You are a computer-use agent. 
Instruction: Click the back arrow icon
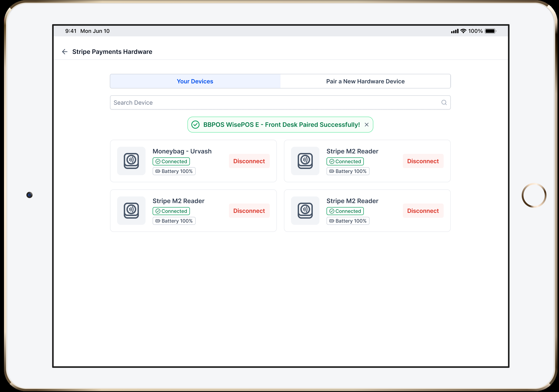coord(65,52)
